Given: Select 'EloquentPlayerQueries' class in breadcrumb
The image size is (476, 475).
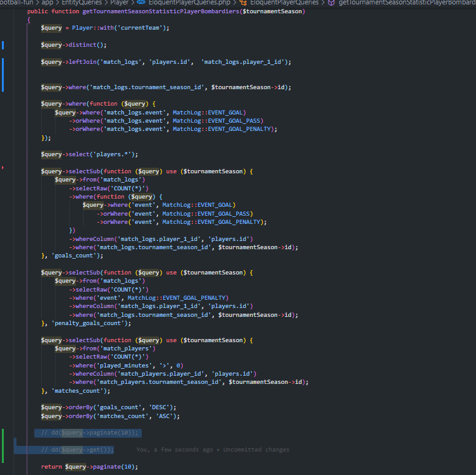Looking at the screenshot, I should [x=284, y=3].
